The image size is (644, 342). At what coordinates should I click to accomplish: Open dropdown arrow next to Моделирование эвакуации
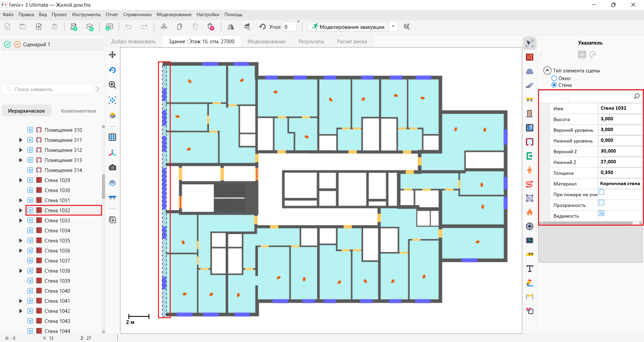pos(393,27)
